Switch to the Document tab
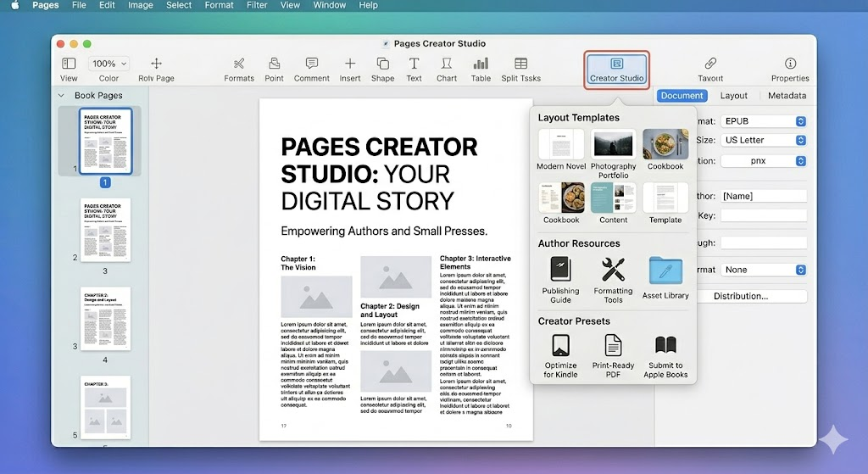 point(682,95)
